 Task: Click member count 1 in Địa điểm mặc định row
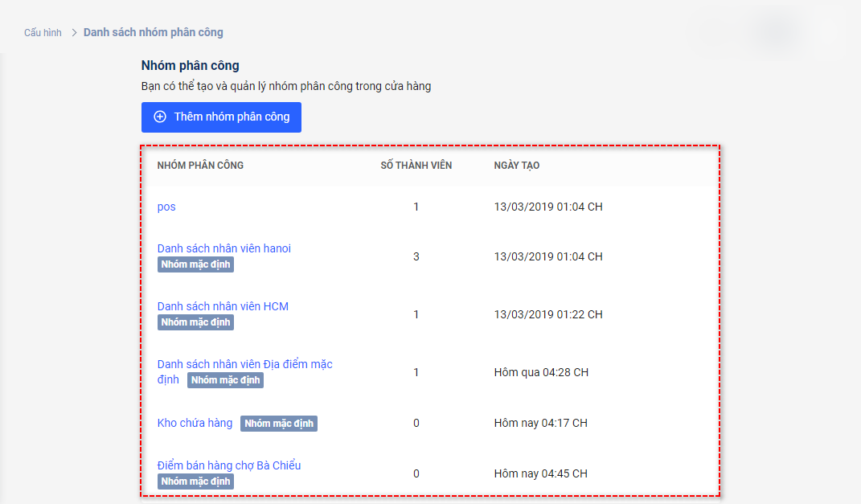coord(416,372)
